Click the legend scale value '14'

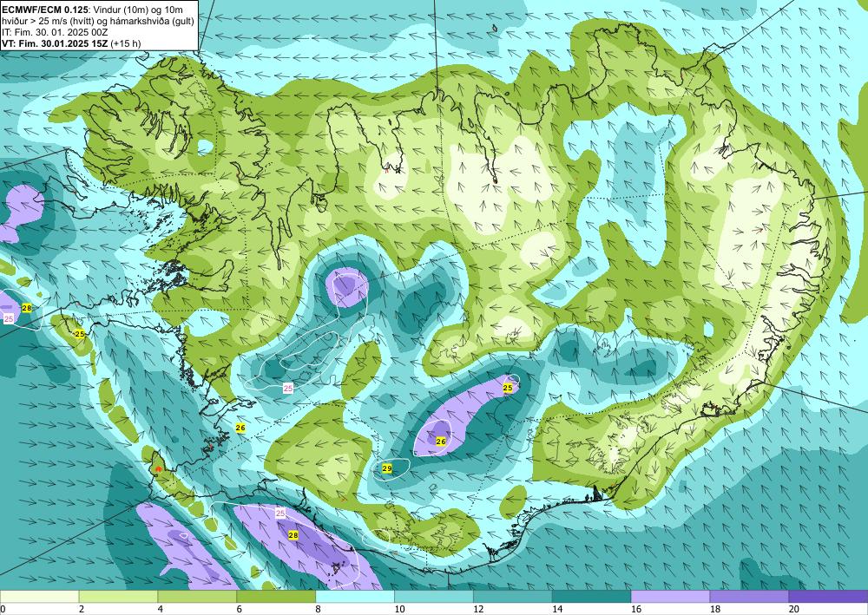pyautogui.click(x=557, y=609)
